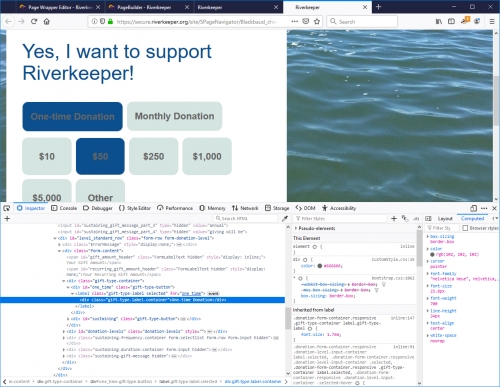The height and width of the screenshot is (387, 500).
Task: Toggle pseudo-class panel in Rules view
Action: click(405, 219)
